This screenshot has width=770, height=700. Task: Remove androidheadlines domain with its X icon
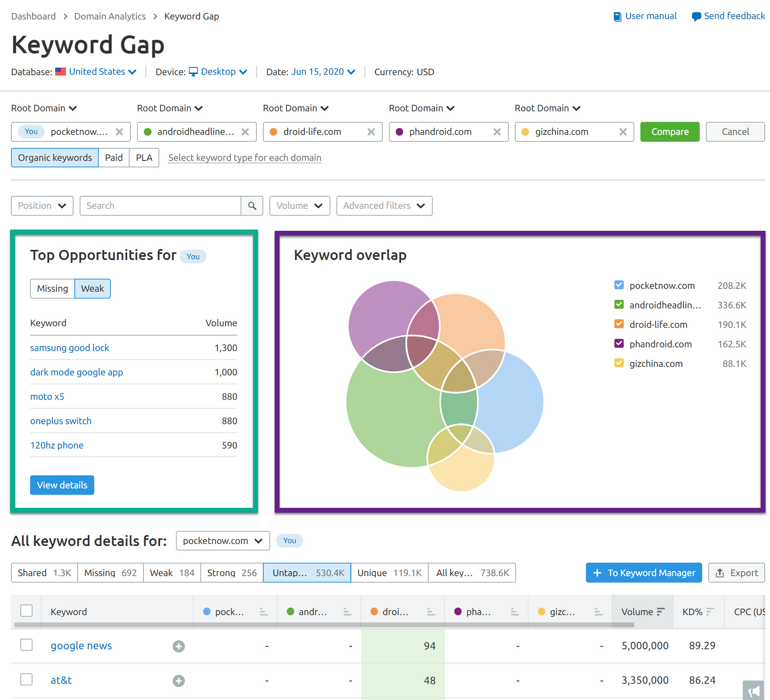(x=245, y=132)
